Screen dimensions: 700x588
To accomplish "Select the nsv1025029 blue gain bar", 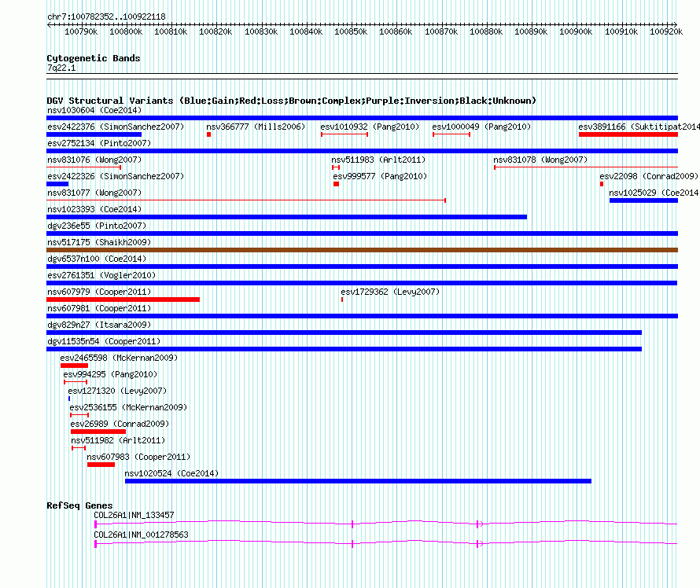I will (x=643, y=200).
